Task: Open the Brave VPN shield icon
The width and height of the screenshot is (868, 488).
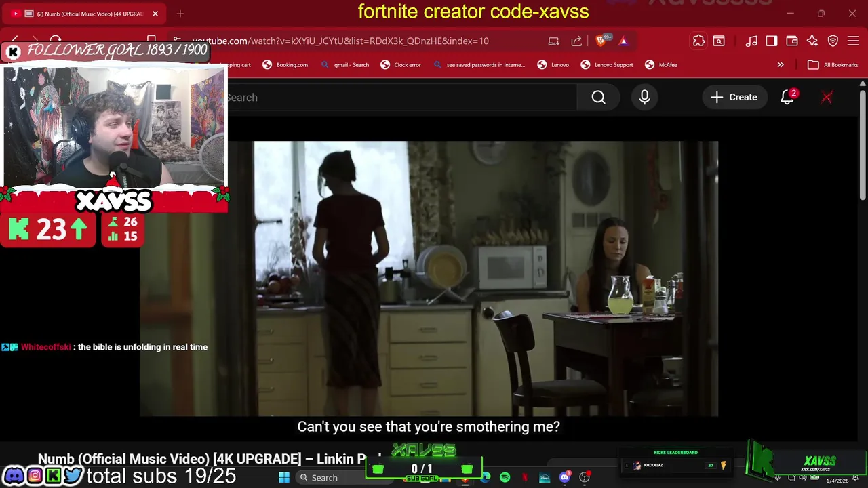Action: click(833, 41)
